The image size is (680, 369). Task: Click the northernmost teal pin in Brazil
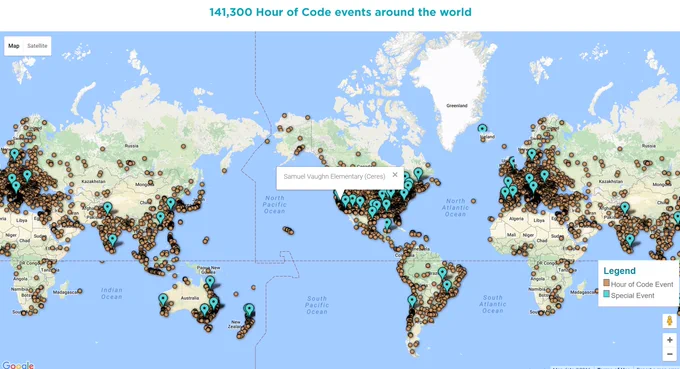point(442,273)
